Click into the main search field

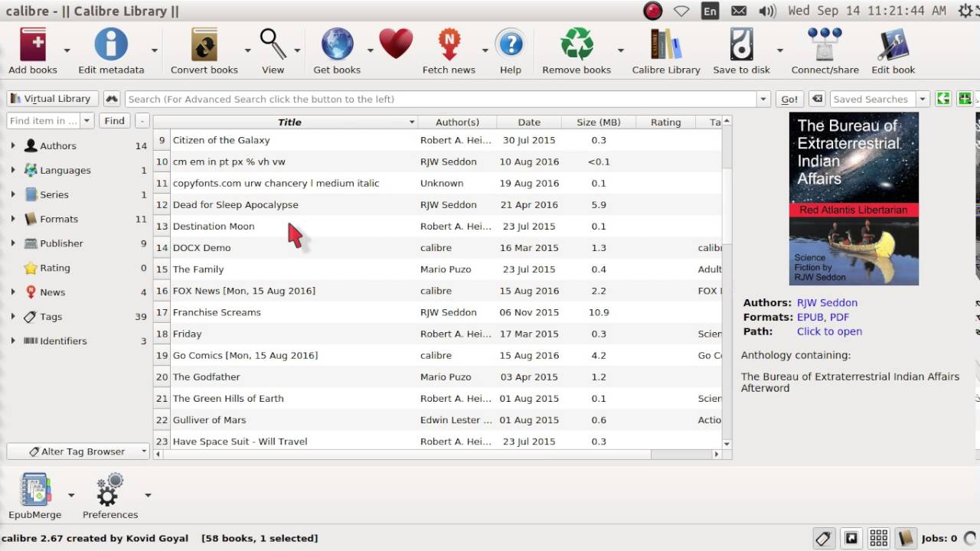(x=441, y=99)
